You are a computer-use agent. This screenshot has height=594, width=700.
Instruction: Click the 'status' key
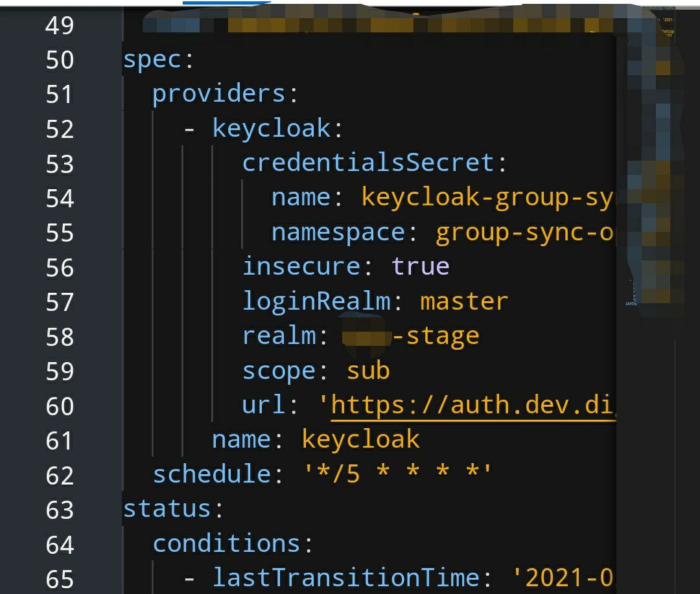click(167, 508)
